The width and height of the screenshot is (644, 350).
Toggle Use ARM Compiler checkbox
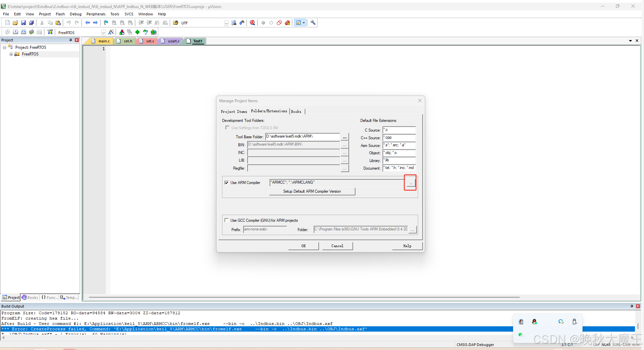(227, 183)
